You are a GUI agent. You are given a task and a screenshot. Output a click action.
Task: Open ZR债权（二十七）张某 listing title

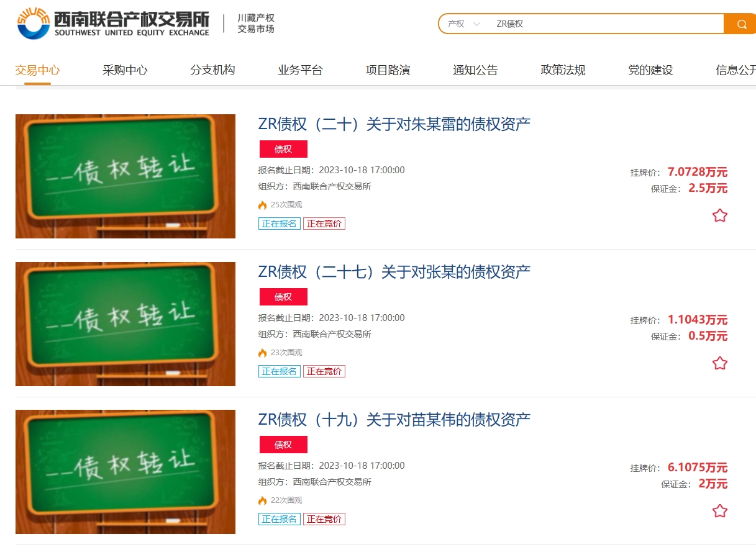coord(394,272)
